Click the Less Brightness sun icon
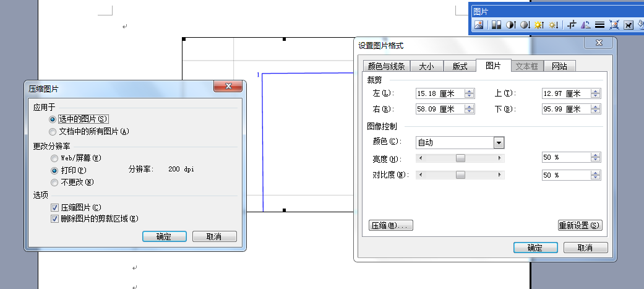The width and height of the screenshot is (644, 289). tap(554, 25)
